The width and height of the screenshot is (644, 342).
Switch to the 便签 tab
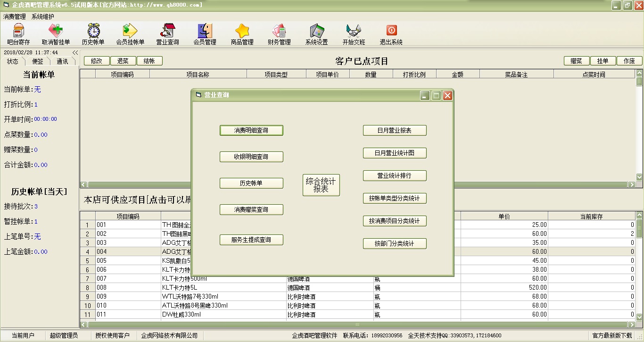37,61
